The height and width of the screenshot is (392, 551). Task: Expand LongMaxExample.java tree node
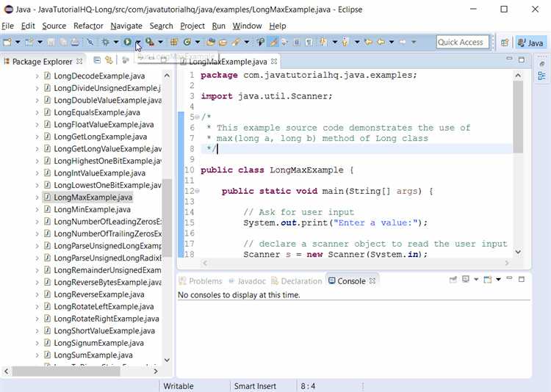click(x=37, y=197)
